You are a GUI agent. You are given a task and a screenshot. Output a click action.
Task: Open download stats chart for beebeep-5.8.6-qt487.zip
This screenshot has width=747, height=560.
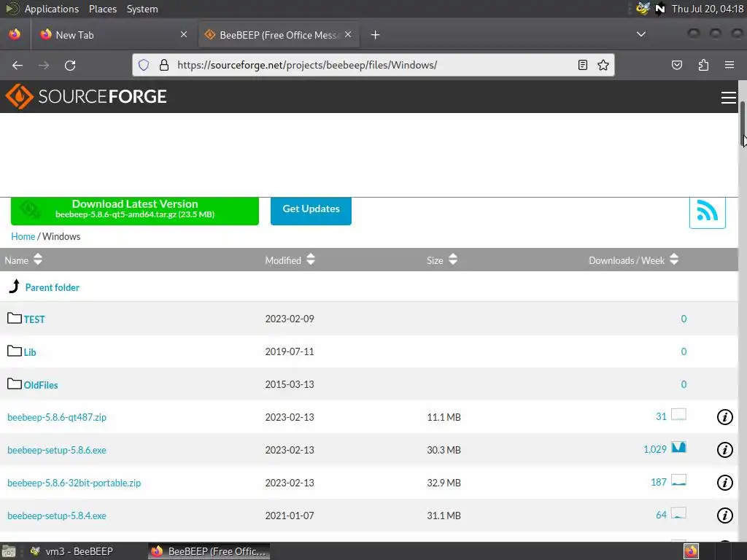[x=678, y=415]
